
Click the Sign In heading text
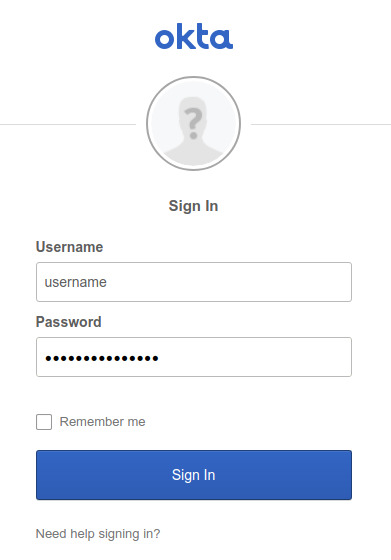click(x=193, y=206)
